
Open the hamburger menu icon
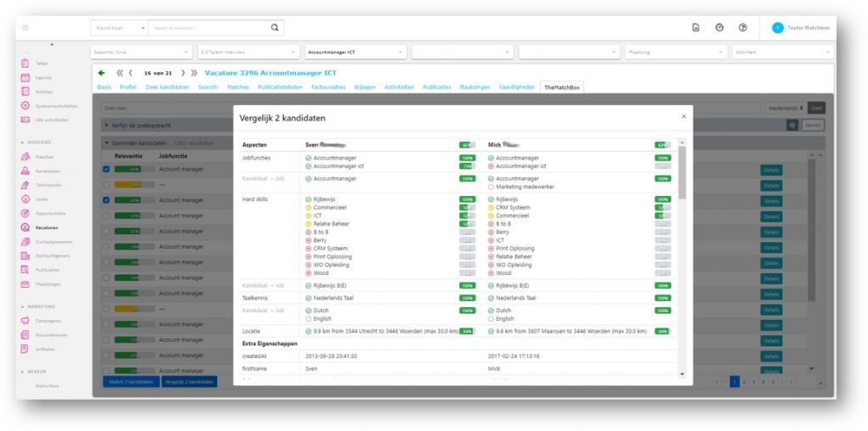25,28
